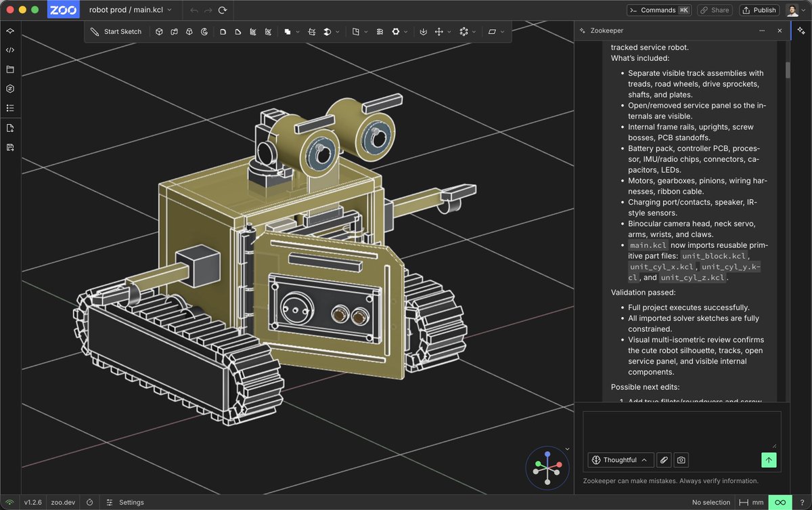Click the Publish button
This screenshot has width=812, height=510.
759,10
